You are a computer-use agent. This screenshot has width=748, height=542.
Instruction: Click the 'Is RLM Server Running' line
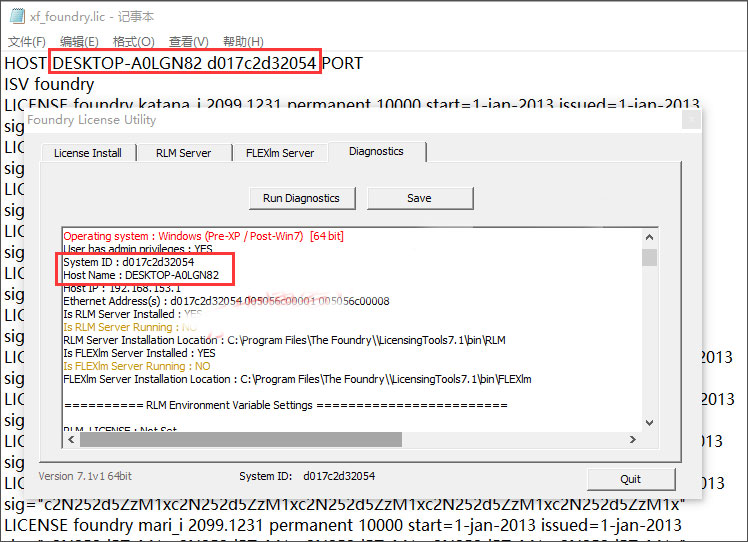coord(130,327)
